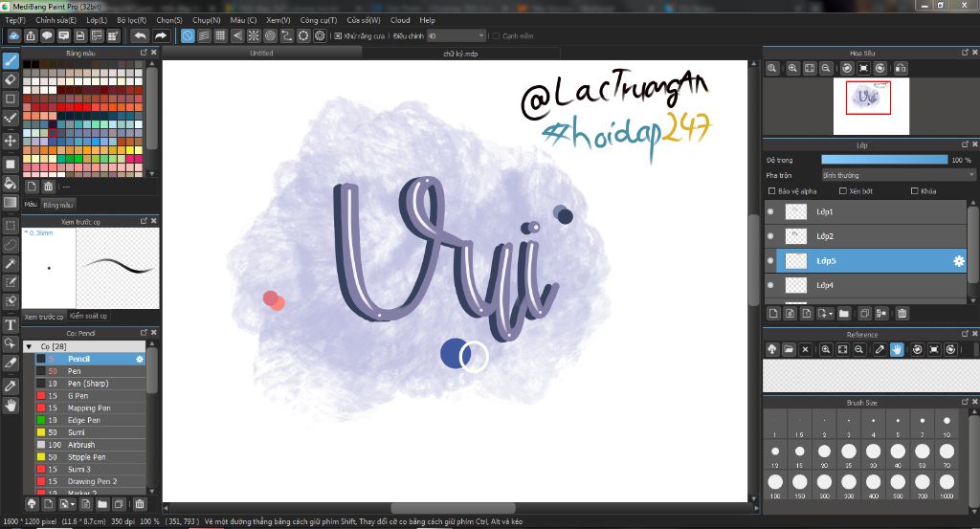
Task: Switch to the chữ ký.mdp document tab
Action: coord(460,54)
